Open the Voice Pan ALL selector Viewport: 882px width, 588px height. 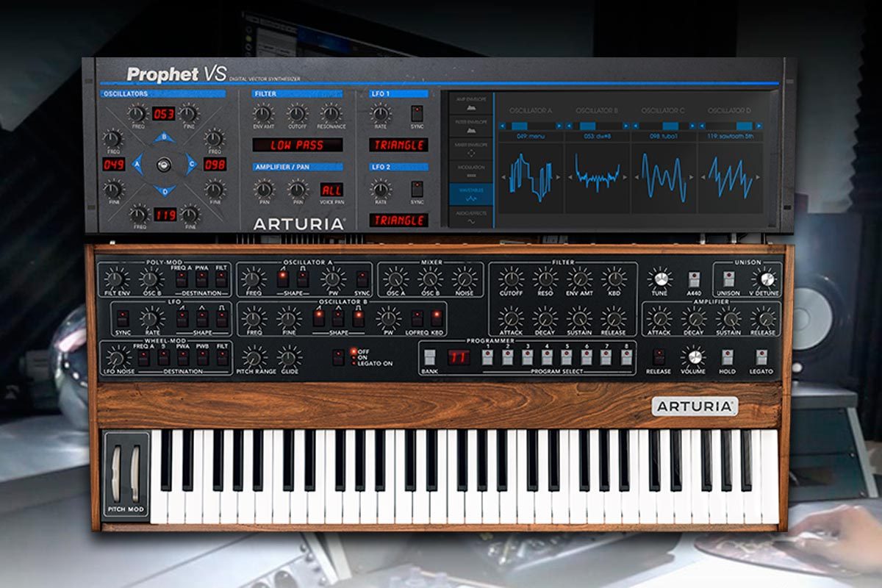click(x=331, y=190)
